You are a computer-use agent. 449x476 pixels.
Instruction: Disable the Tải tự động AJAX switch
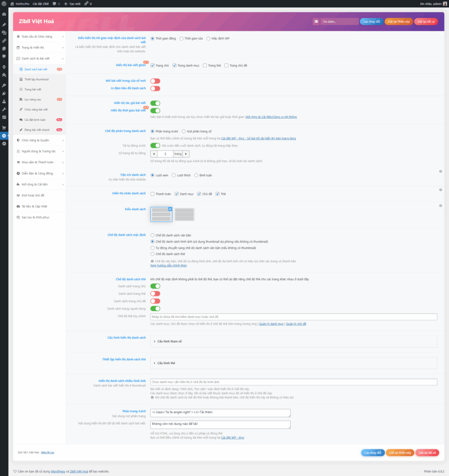click(x=155, y=145)
